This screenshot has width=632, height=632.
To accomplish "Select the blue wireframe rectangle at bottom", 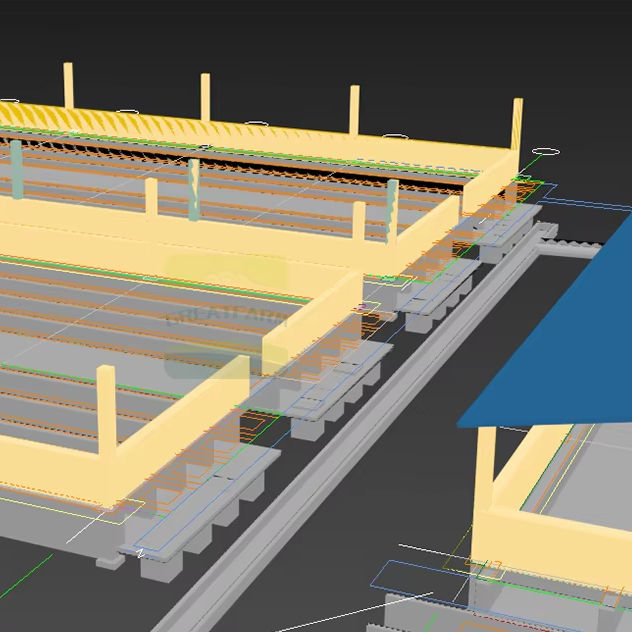I will (x=420, y=578).
